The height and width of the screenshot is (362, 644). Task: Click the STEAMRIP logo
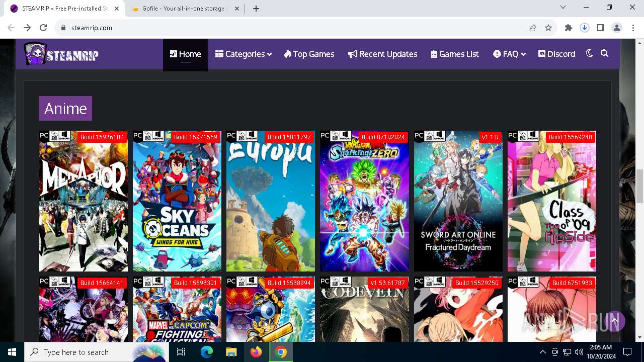tap(61, 54)
